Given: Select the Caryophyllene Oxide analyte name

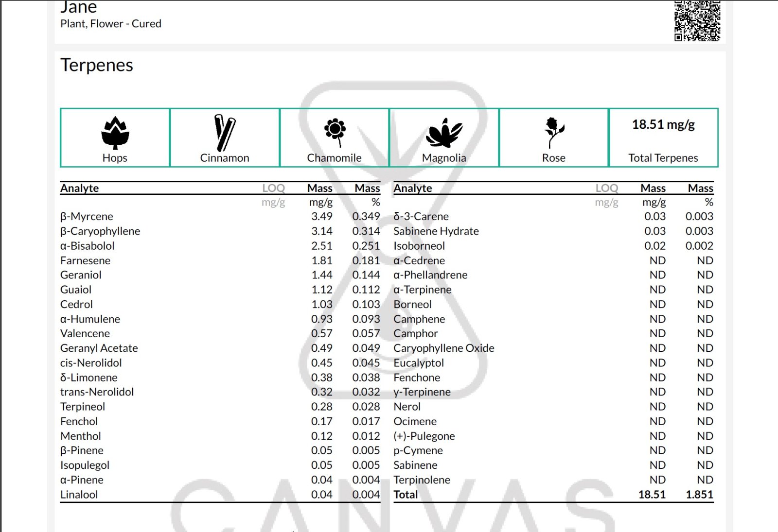Looking at the screenshot, I should point(444,348).
